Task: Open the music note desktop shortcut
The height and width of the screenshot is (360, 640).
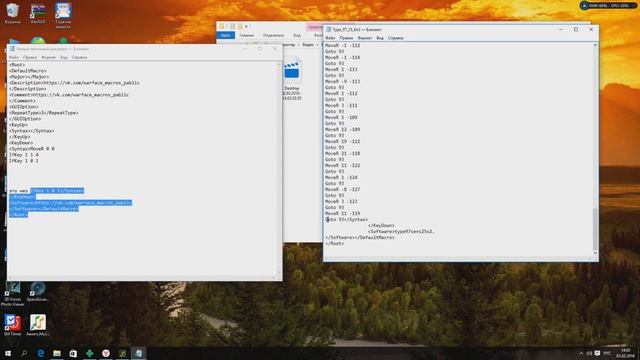Action: pyautogui.click(x=38, y=325)
